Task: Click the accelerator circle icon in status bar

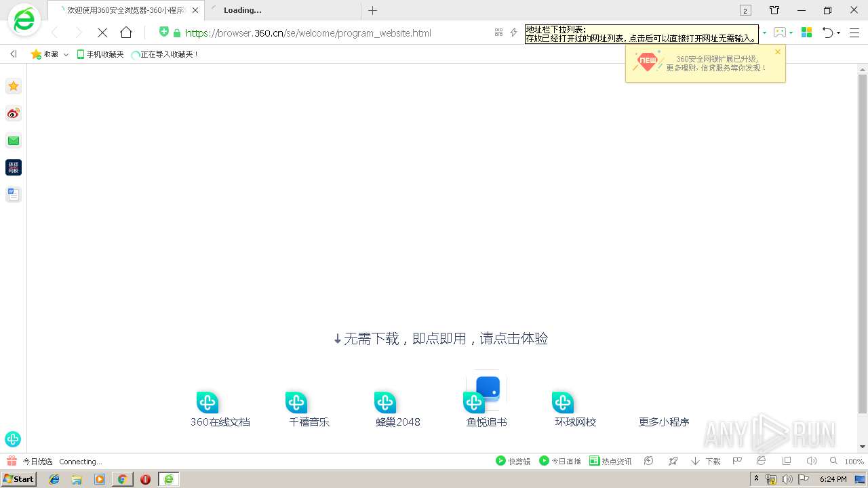Action: [649, 461]
